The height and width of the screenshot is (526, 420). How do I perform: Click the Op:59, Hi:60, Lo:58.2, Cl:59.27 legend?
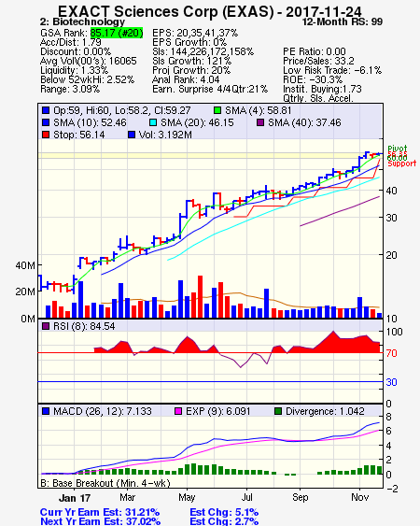coord(122,110)
